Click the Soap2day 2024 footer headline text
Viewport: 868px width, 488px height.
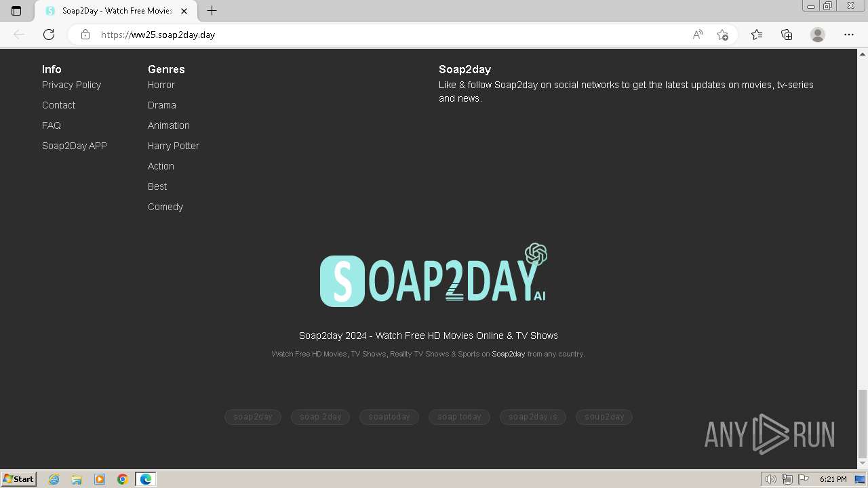coord(429,335)
